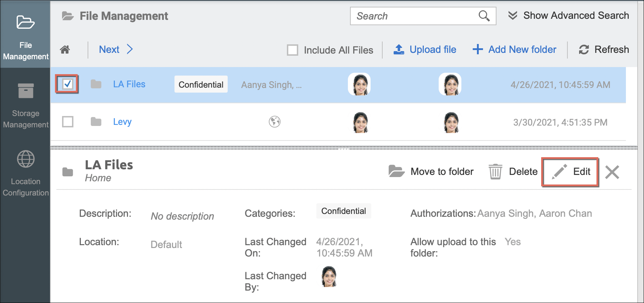
Task: Click the Delete trash can icon
Action: coord(495,172)
